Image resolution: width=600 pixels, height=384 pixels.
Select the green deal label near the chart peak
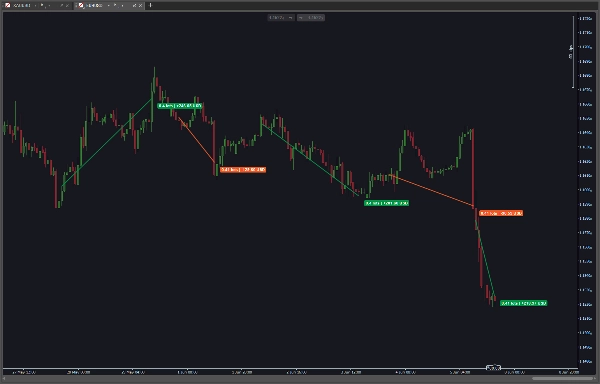(179, 106)
